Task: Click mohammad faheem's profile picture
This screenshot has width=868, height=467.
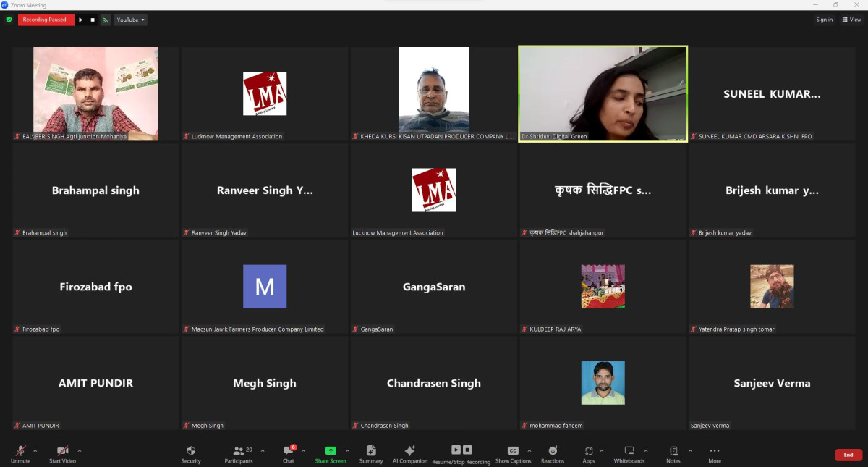Action: pyautogui.click(x=603, y=383)
